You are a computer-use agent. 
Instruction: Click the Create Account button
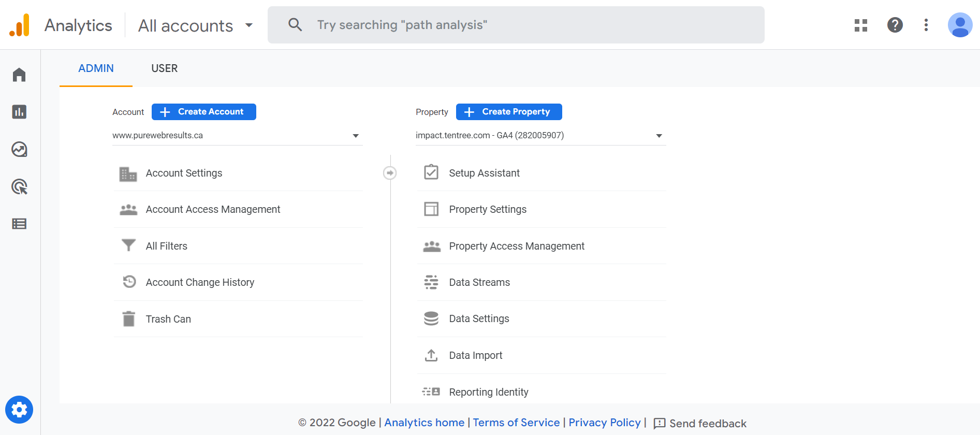(204, 112)
